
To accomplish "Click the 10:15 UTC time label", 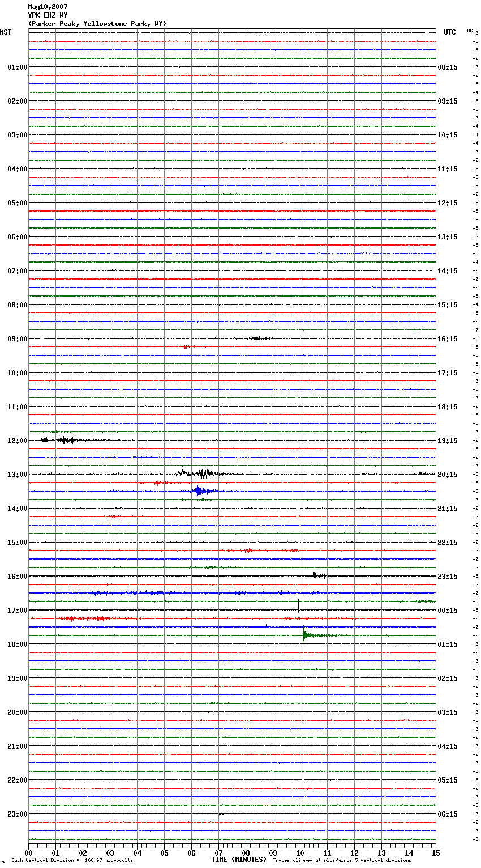I will (448, 135).
